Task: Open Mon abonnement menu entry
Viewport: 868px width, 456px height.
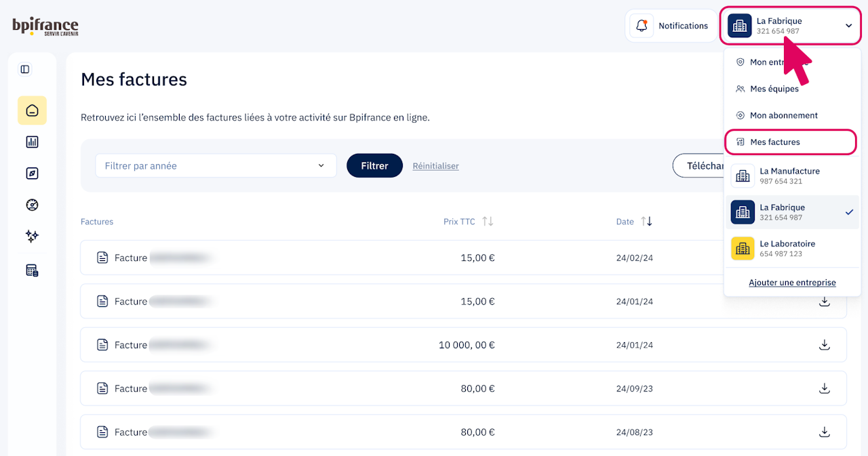Action: point(791,115)
